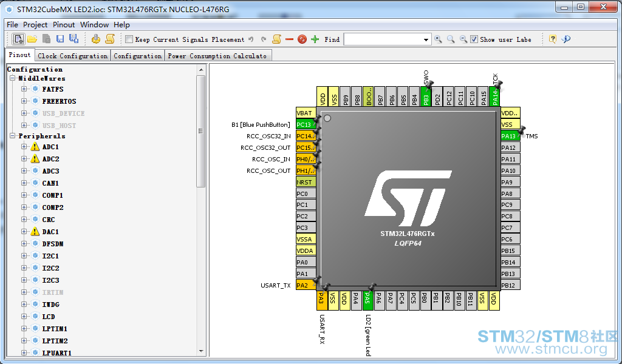622x364 pixels.
Task: Open the File menu
Action: tap(12, 24)
